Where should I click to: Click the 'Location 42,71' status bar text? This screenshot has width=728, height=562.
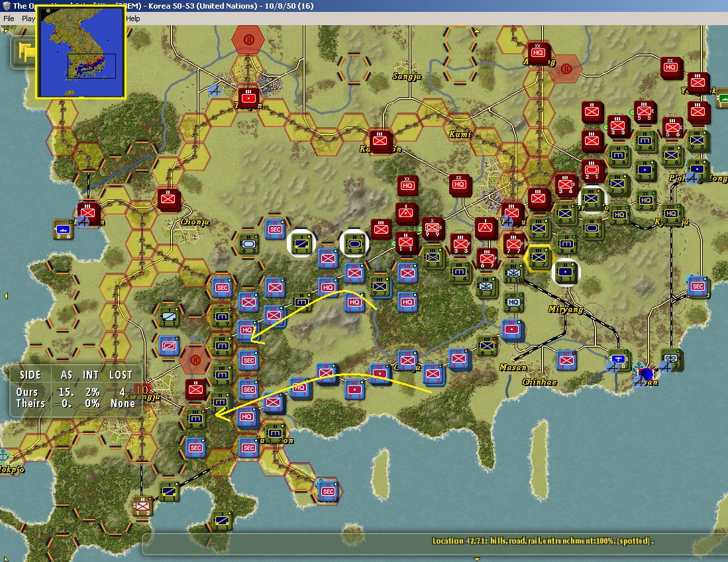click(543, 541)
